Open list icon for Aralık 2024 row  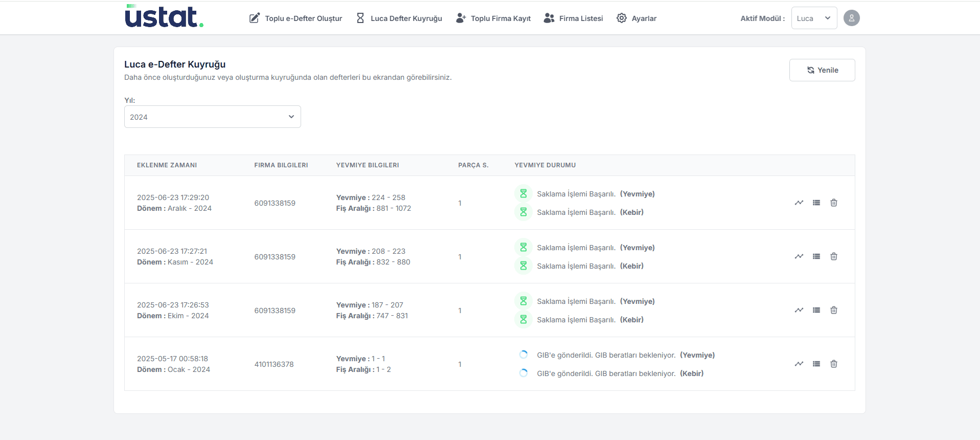point(816,203)
